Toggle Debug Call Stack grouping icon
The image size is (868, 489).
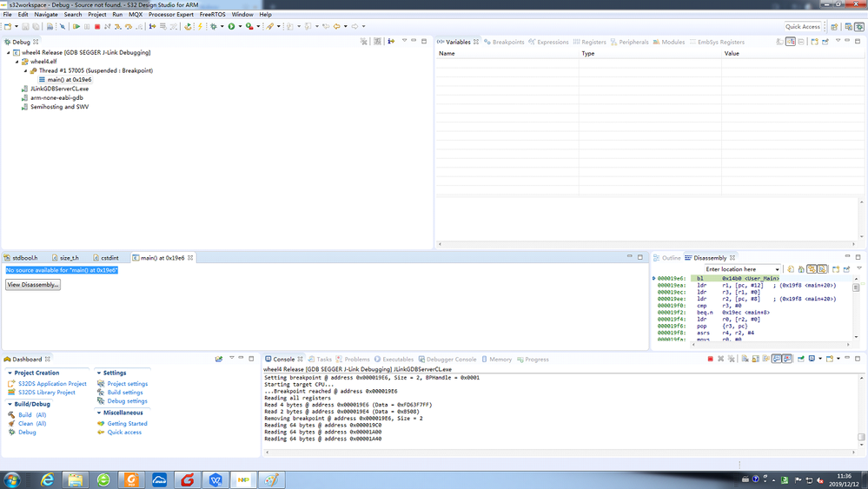378,42
